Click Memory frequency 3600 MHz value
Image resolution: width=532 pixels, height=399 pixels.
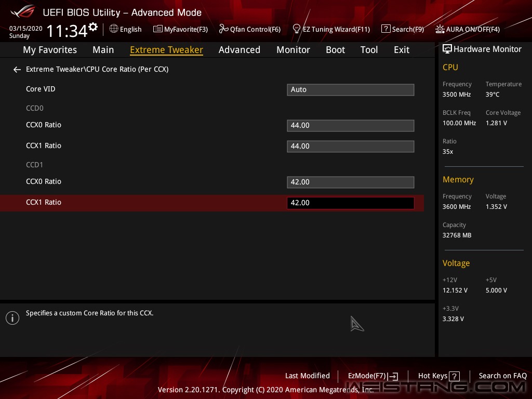[x=456, y=207]
